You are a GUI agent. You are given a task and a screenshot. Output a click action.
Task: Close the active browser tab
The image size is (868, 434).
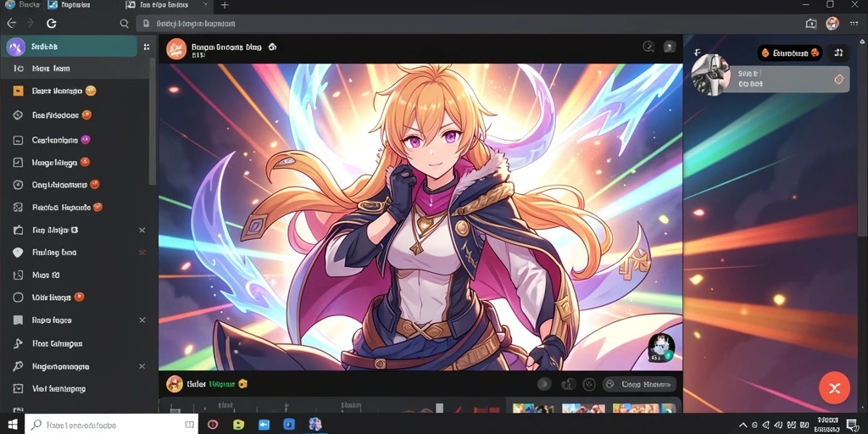[205, 5]
